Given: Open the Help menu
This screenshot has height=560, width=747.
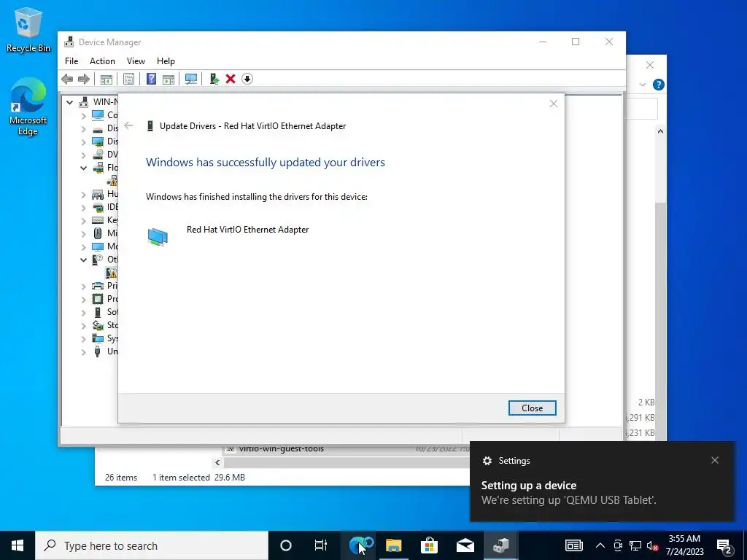Looking at the screenshot, I should tap(166, 61).
